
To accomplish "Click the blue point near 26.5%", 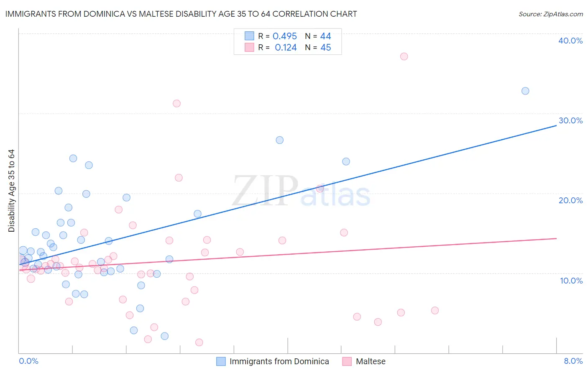I will pyautogui.click(x=280, y=140).
